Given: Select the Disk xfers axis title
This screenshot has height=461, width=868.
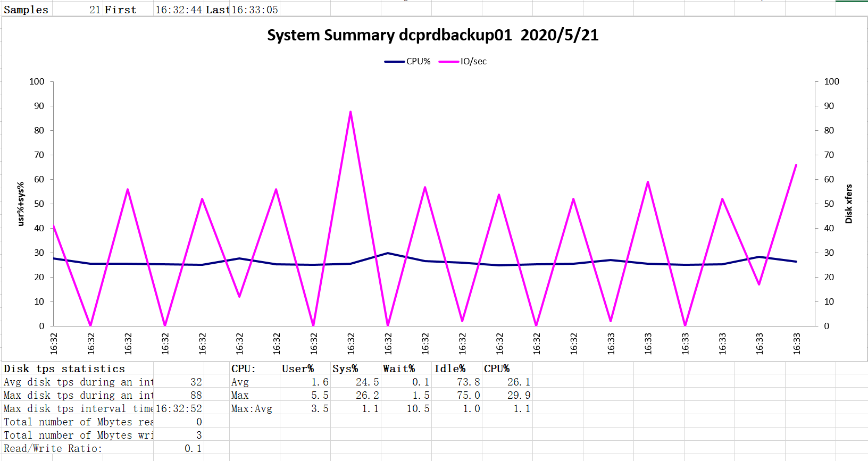Looking at the screenshot, I should point(848,204).
